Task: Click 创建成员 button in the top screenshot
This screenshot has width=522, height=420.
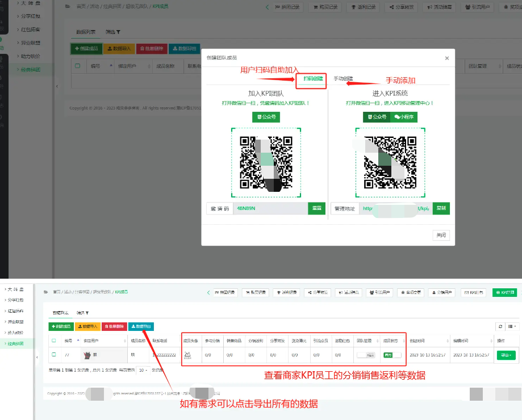Action: pos(86,49)
